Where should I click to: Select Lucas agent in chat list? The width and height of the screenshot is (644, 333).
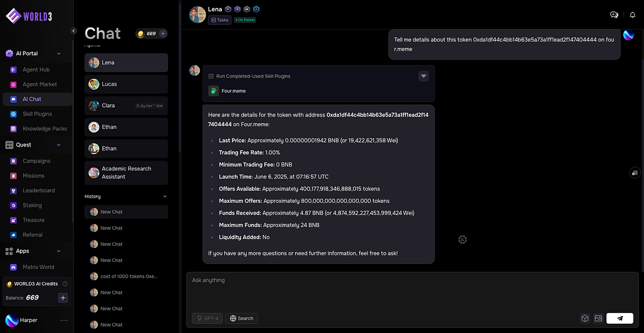(126, 84)
